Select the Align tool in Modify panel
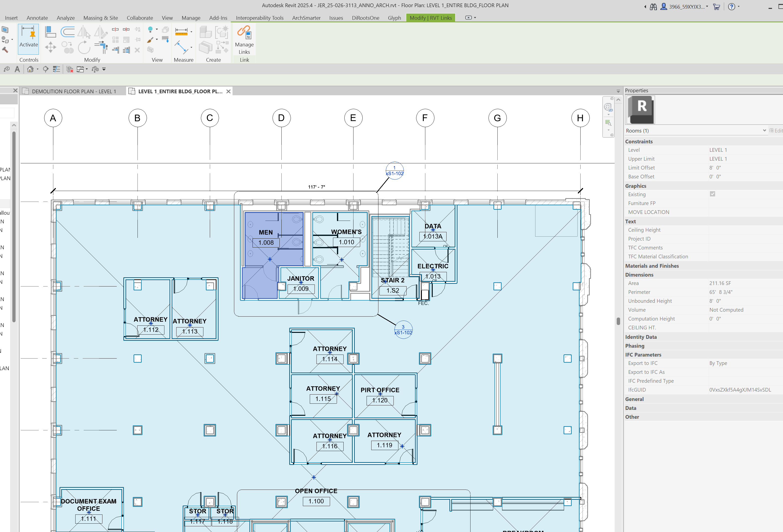The height and width of the screenshot is (532, 783). tap(50, 32)
